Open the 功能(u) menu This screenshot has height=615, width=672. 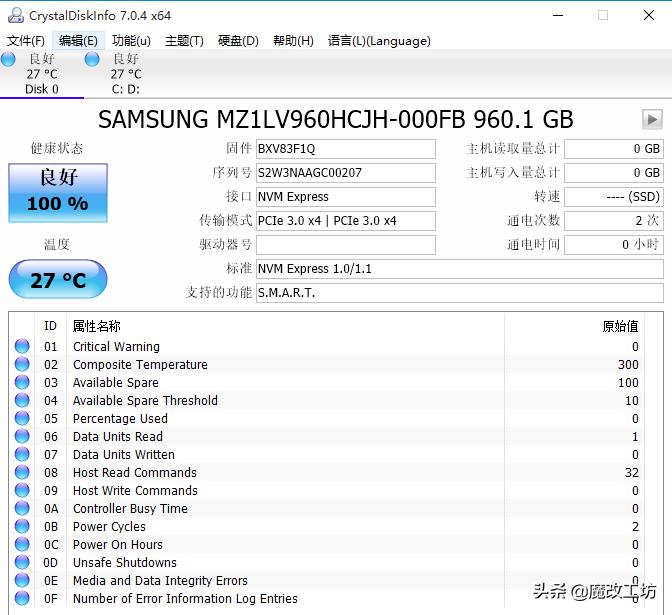131,41
